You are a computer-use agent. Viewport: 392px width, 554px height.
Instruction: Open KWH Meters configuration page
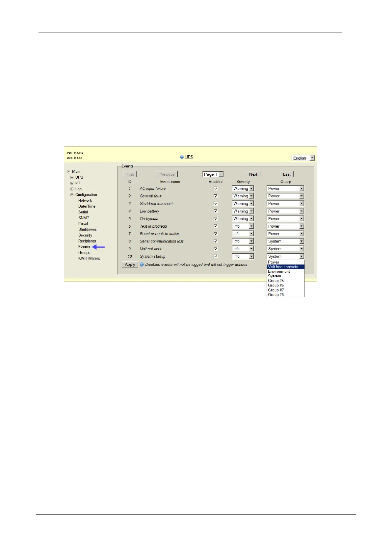(x=89, y=259)
